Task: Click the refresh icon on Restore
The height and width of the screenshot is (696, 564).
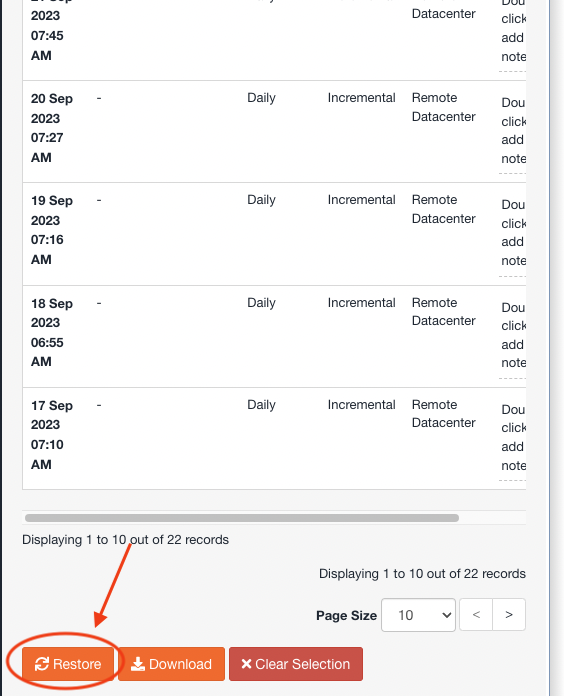Action: (x=42, y=664)
